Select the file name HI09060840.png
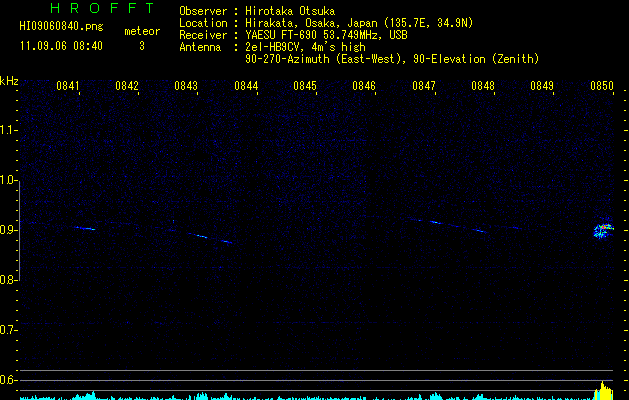 (x=61, y=26)
